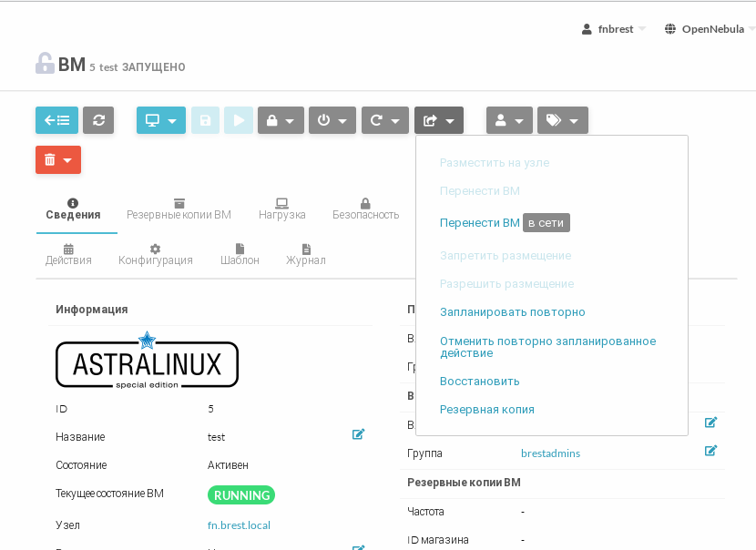Open the lock dropdown in toolbar

click(x=281, y=120)
